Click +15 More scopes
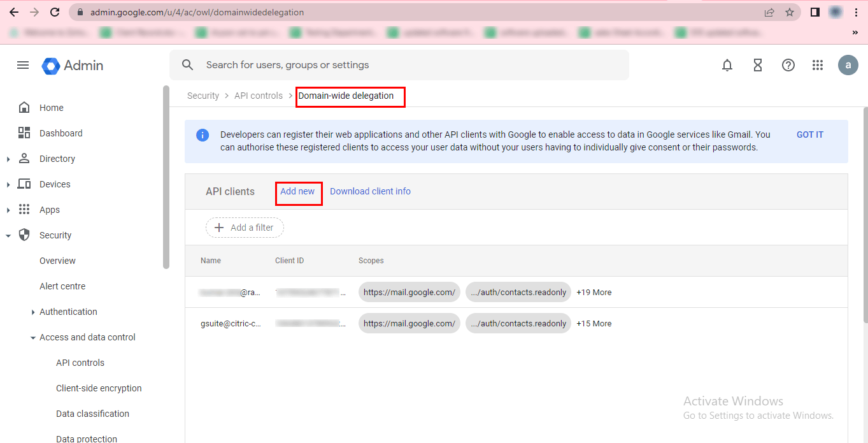The image size is (868, 443). point(594,323)
